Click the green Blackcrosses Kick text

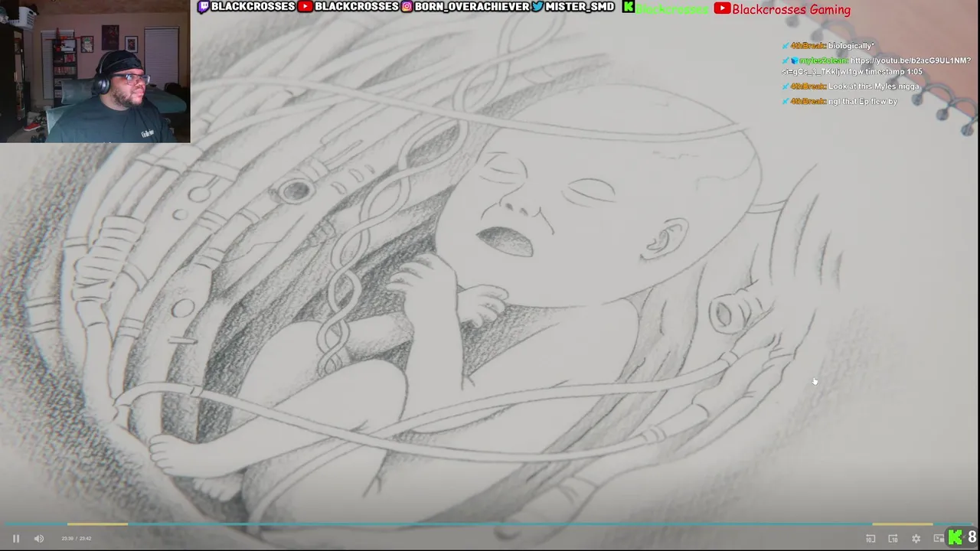pos(672,9)
